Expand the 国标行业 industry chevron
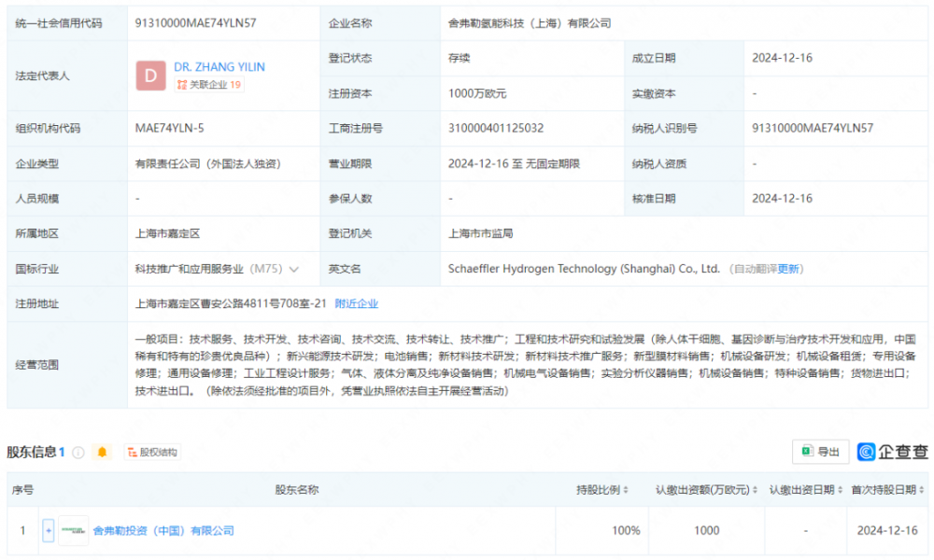Image resolution: width=934 pixels, height=560 pixels. pyautogui.click(x=294, y=269)
